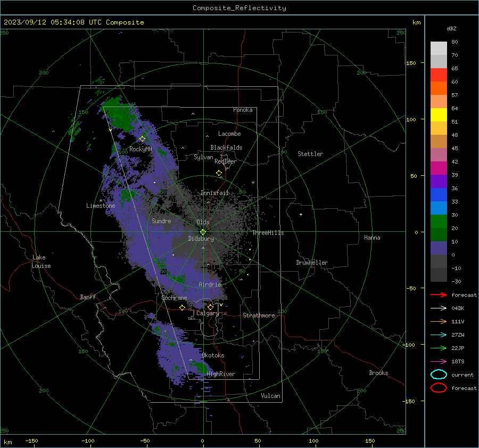Select the bright green 20 dBZ swatch
This screenshot has height=448, width=479.
point(439,222)
